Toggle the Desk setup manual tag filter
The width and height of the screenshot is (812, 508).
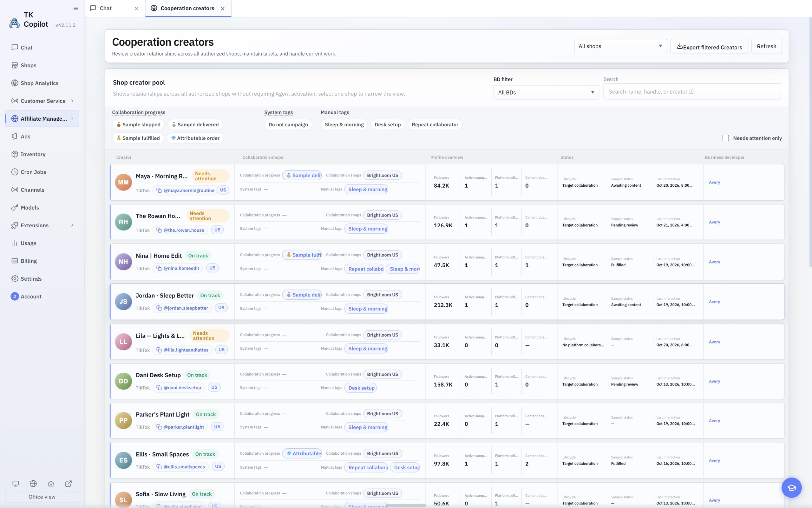coord(388,125)
